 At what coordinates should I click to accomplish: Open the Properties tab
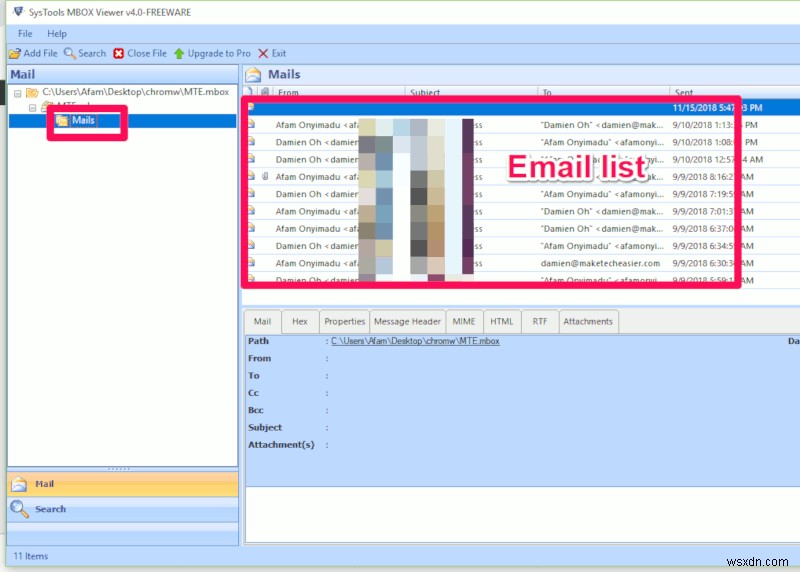click(x=344, y=321)
